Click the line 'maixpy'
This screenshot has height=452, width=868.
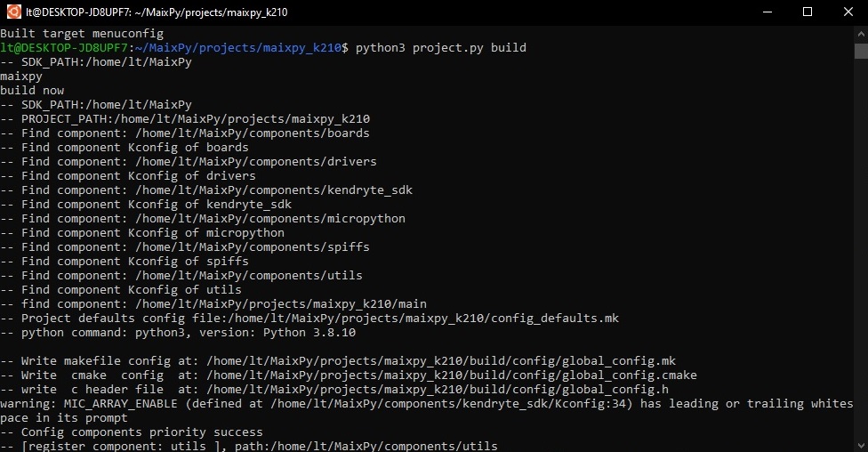pyautogui.click(x=21, y=77)
